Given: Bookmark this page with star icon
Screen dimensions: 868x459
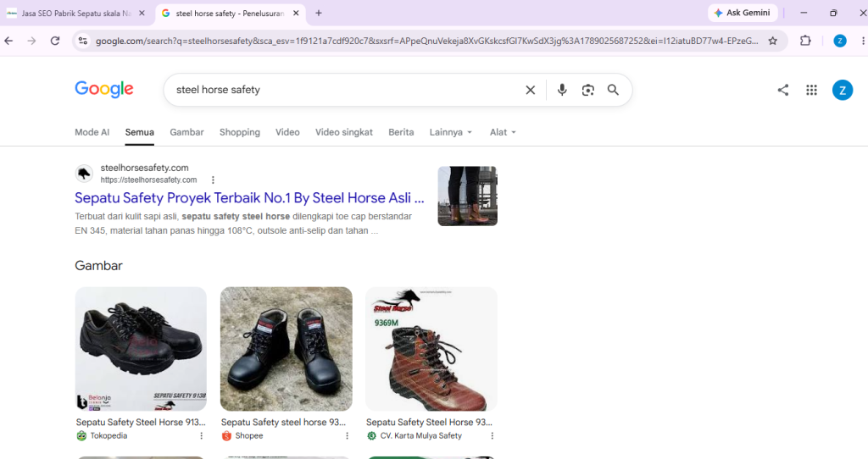Looking at the screenshot, I should coord(773,41).
